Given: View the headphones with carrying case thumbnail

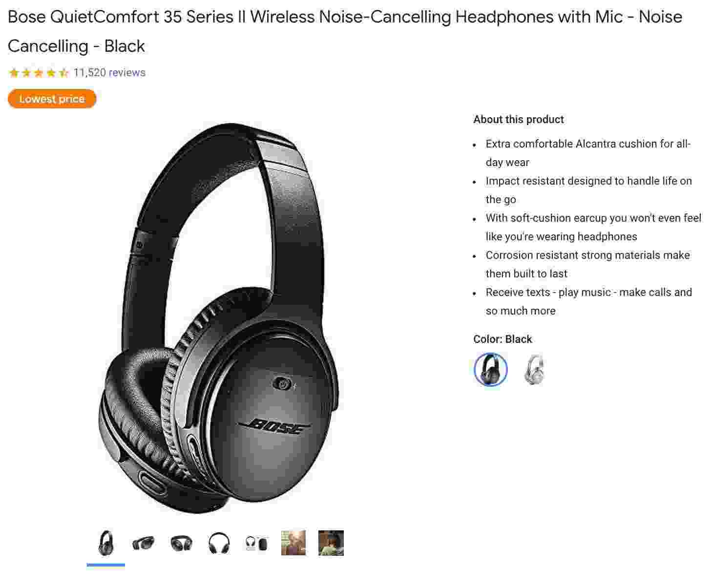Looking at the screenshot, I should (x=256, y=543).
